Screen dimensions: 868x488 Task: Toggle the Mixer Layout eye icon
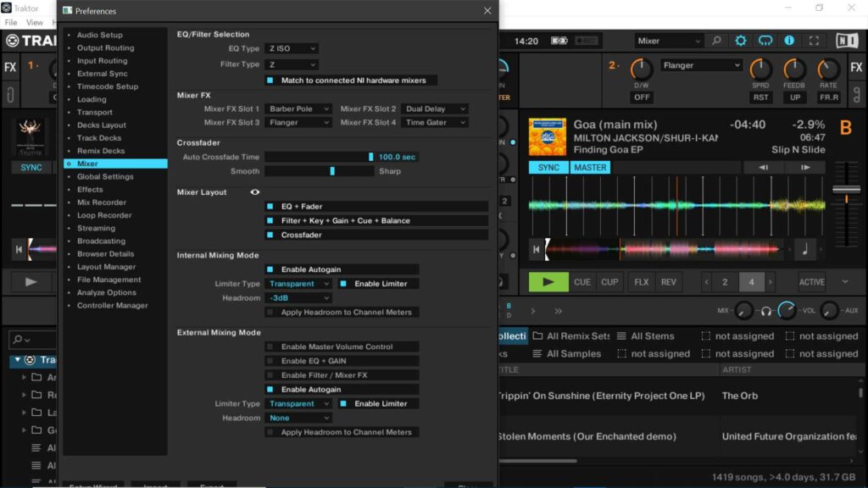coord(254,192)
